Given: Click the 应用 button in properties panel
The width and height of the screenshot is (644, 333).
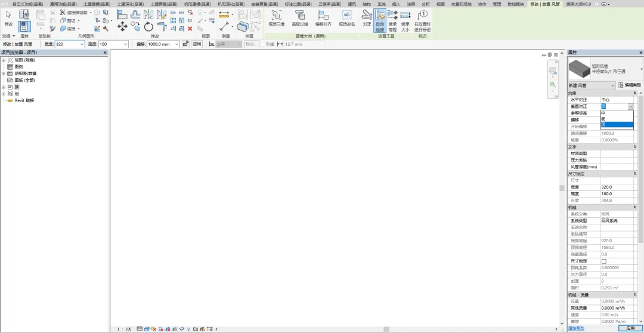Looking at the screenshot, I should [x=630, y=328].
